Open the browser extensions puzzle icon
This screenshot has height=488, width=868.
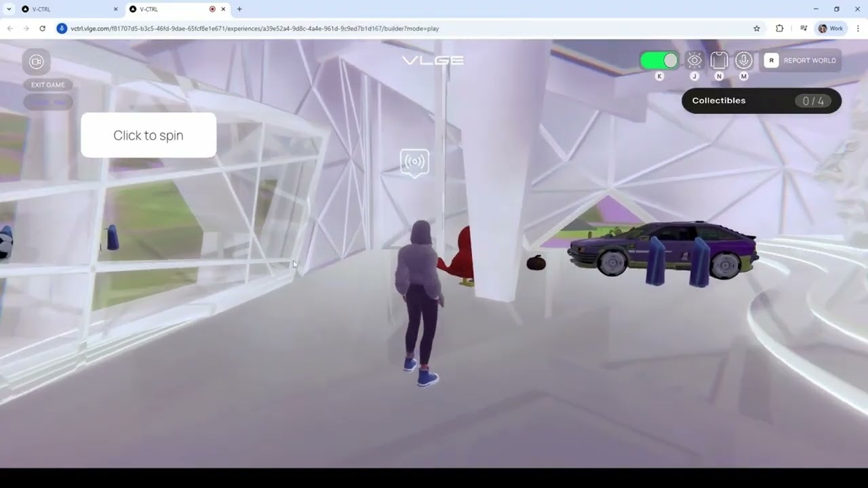[779, 28]
